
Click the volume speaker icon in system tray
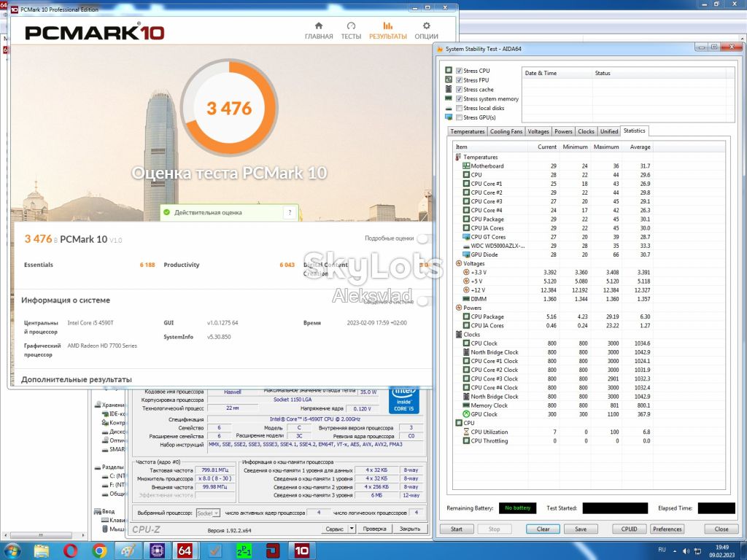pyautogui.click(x=686, y=551)
